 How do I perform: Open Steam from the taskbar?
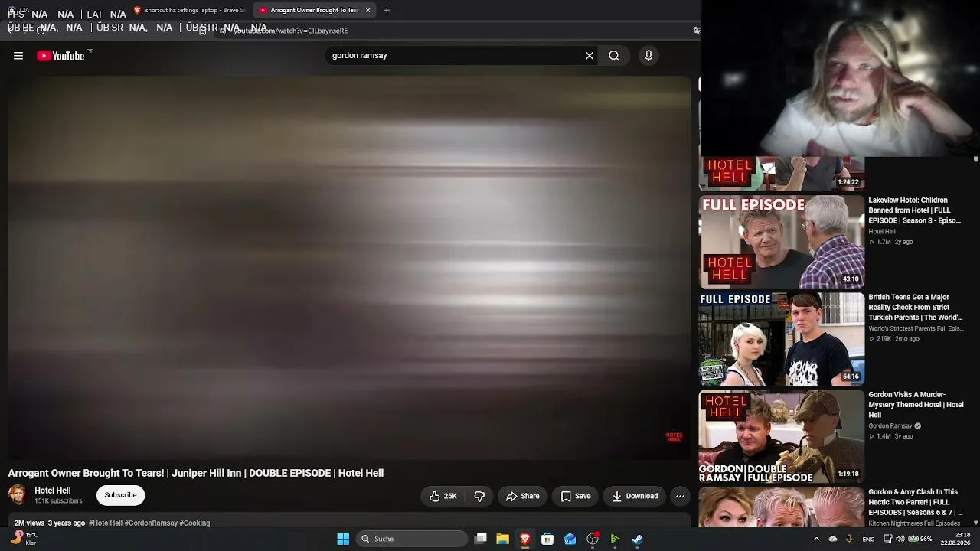(637, 539)
